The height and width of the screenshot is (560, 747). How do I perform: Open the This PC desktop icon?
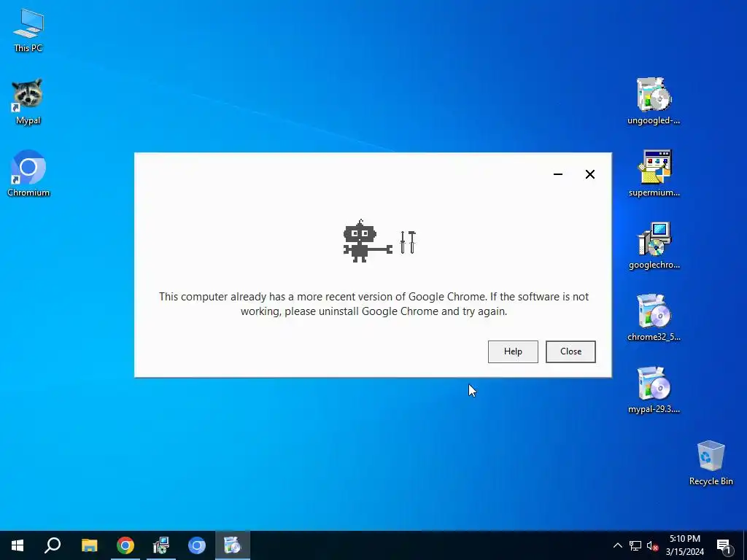point(28,31)
